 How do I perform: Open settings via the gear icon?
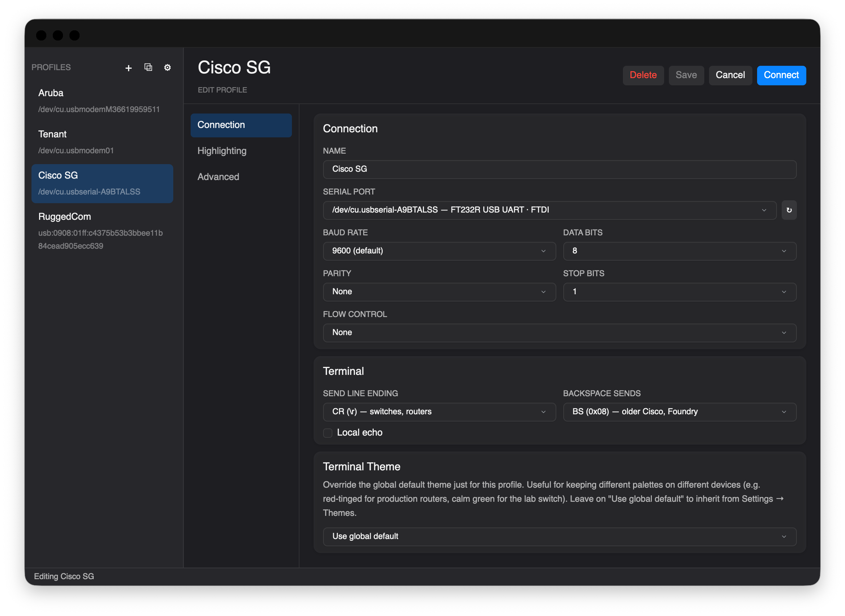[167, 68]
